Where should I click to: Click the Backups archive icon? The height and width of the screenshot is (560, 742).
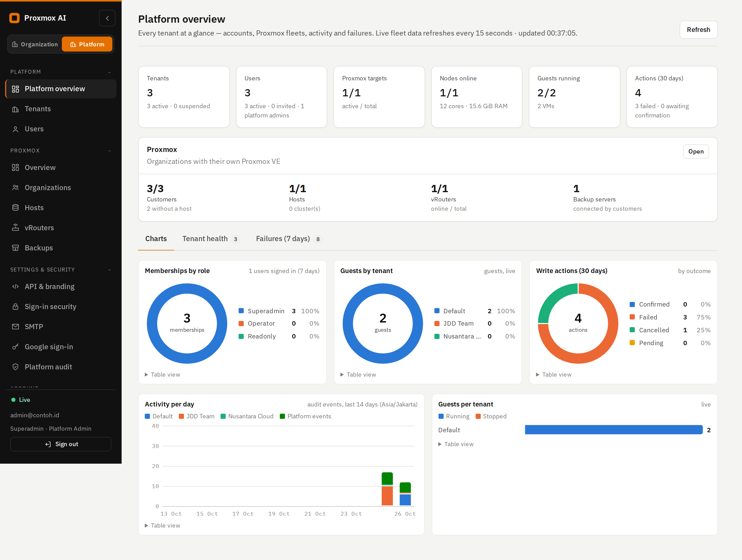click(15, 248)
